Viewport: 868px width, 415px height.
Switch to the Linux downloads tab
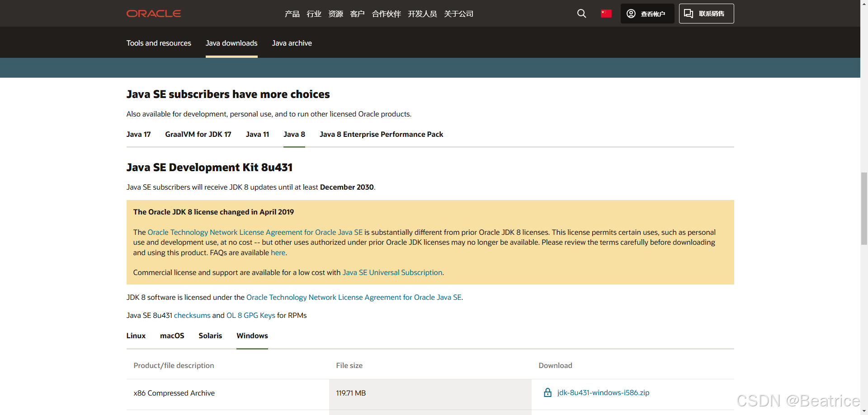click(x=136, y=336)
